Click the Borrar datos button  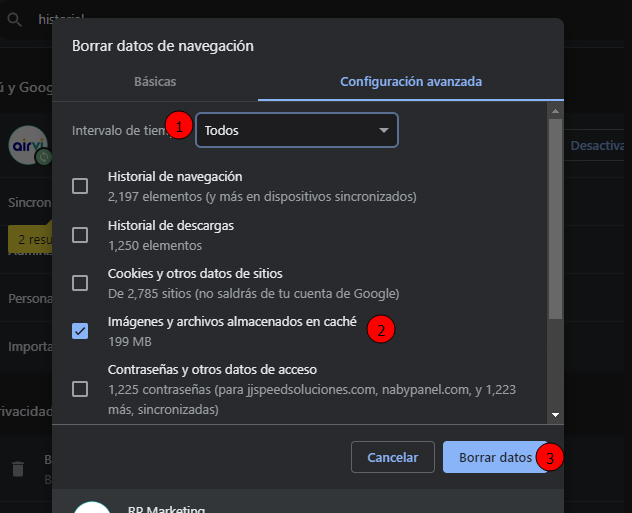494,457
